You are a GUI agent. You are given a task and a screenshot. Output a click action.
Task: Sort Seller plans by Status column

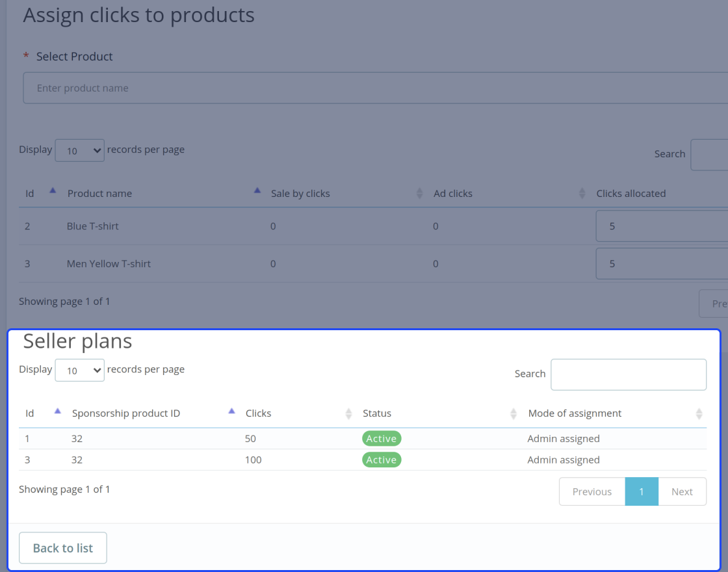(x=439, y=413)
